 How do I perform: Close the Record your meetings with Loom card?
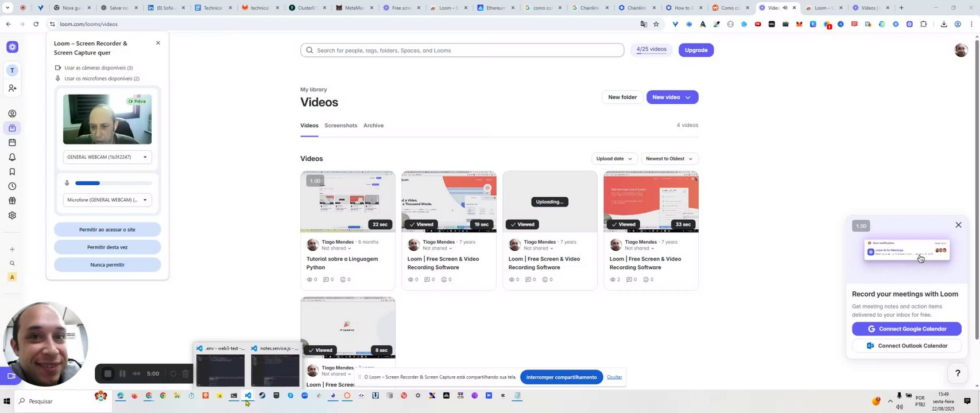958,225
